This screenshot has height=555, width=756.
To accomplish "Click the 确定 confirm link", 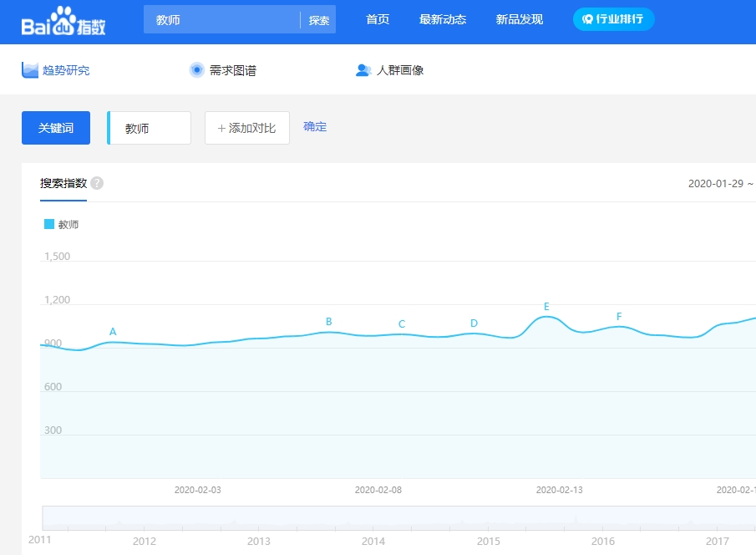I will pos(315,127).
